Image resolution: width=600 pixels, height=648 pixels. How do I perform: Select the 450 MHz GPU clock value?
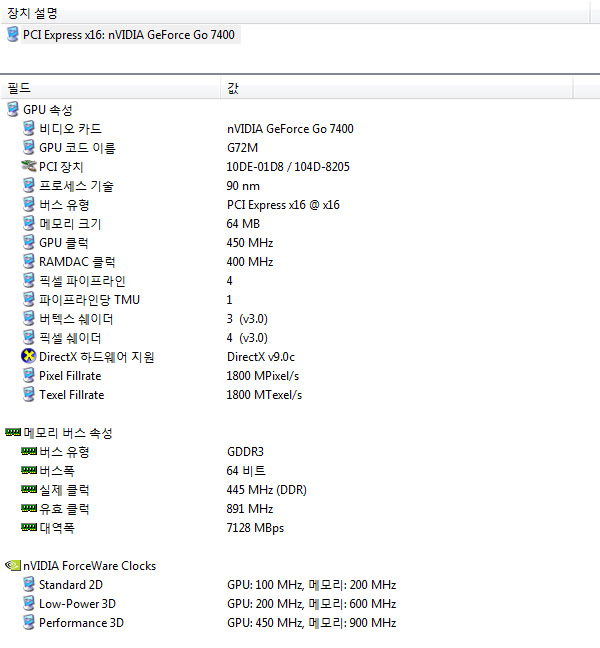pyautogui.click(x=250, y=243)
